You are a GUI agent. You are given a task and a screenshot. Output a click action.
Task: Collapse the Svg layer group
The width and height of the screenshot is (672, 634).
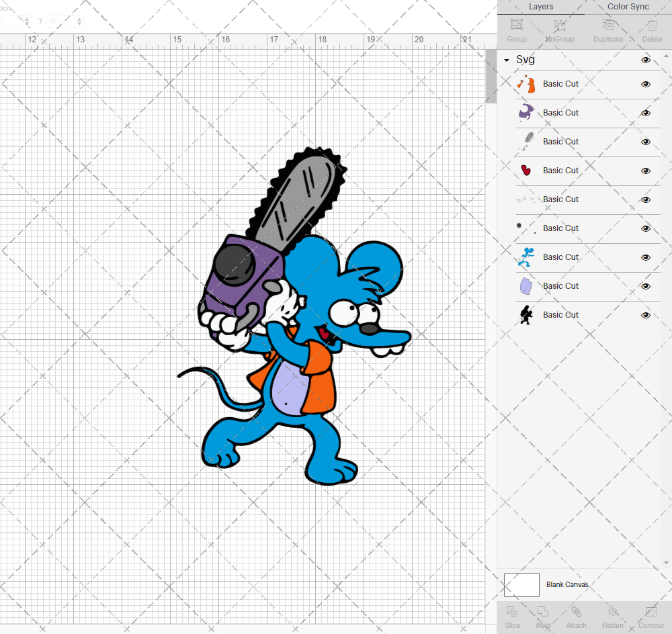[x=506, y=60]
